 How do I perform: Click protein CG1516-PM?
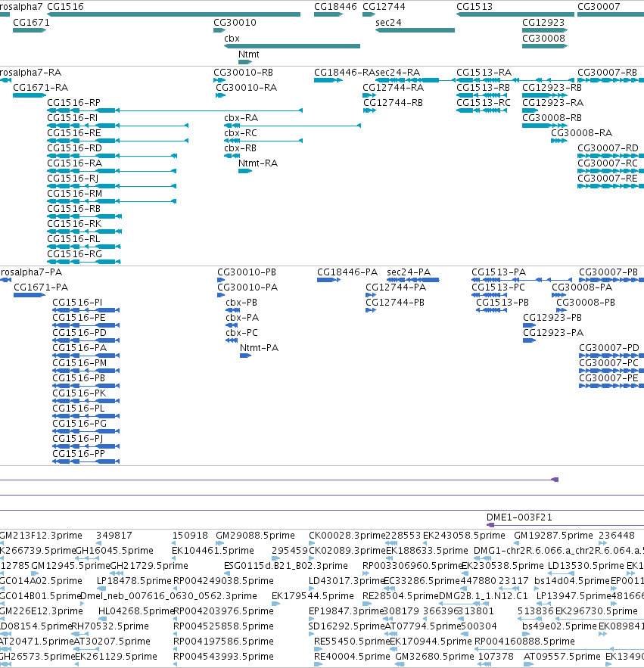(79, 363)
